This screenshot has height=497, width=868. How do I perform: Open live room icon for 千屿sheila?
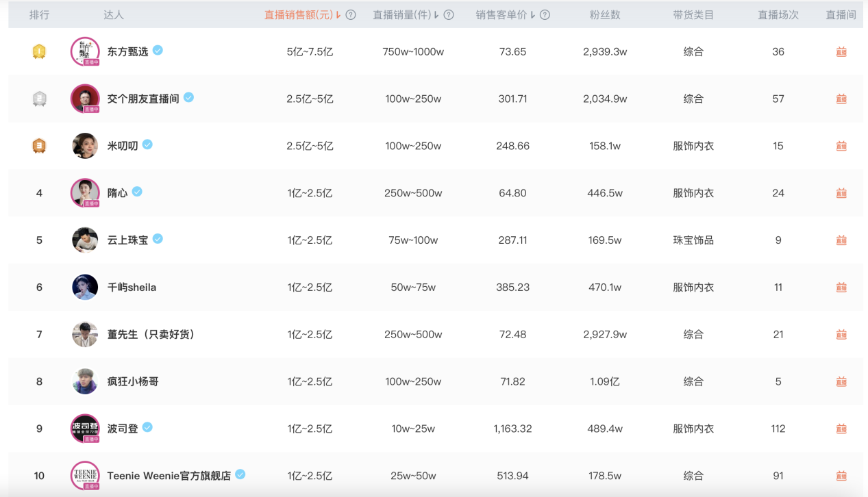pyautogui.click(x=841, y=288)
